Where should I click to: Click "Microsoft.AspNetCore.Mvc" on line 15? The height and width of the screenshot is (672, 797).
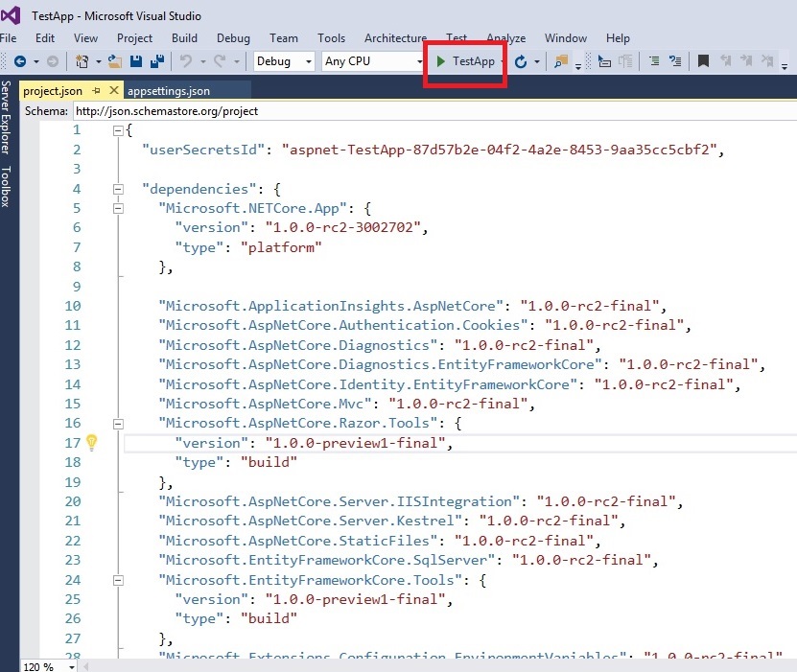265,404
